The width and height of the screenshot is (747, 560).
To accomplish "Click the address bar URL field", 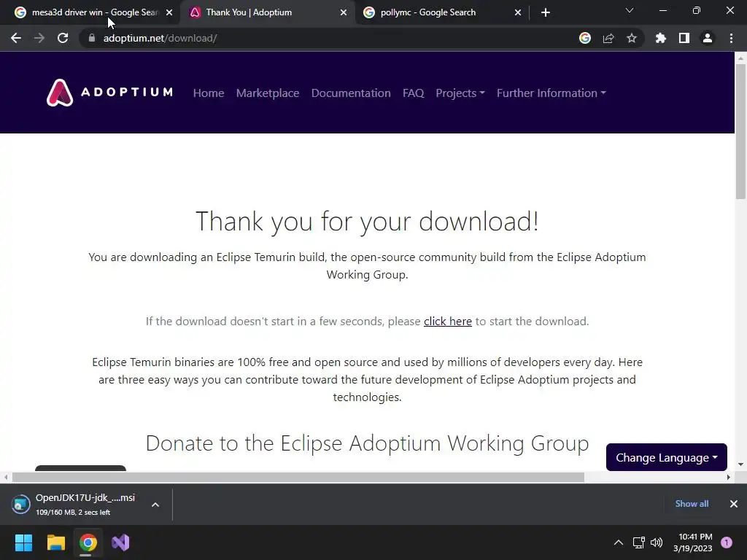I will pyautogui.click(x=333, y=38).
